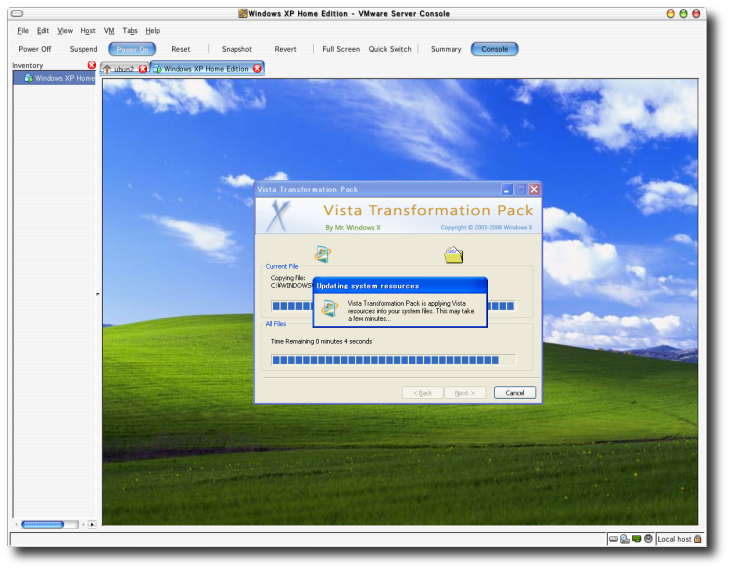The width and height of the screenshot is (730, 570).
Task: Click the Local host status label
Action: pos(674,539)
